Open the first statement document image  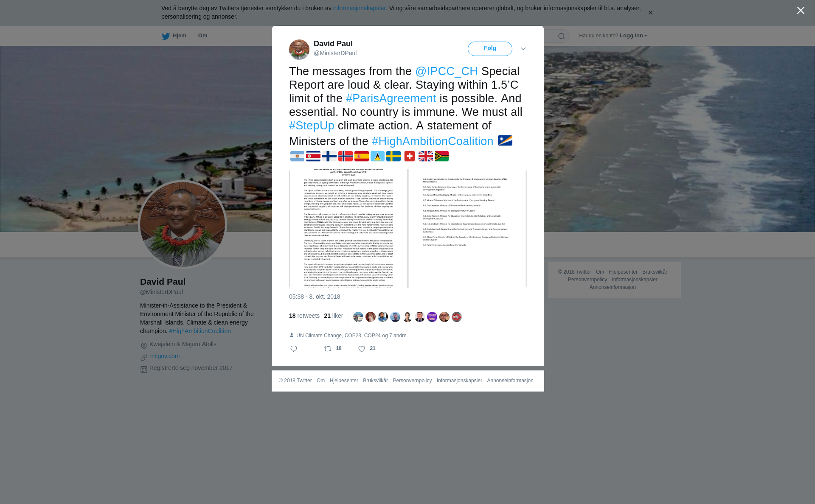(x=348, y=229)
